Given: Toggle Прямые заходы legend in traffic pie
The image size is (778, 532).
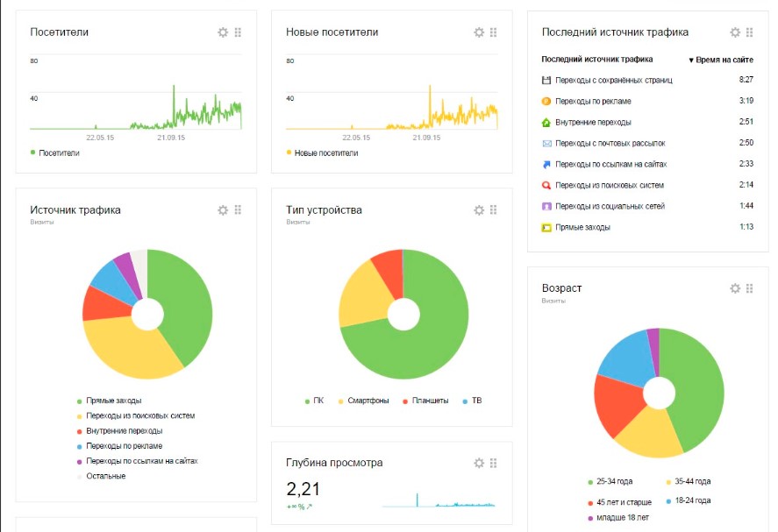Looking at the screenshot, I should tap(109, 401).
